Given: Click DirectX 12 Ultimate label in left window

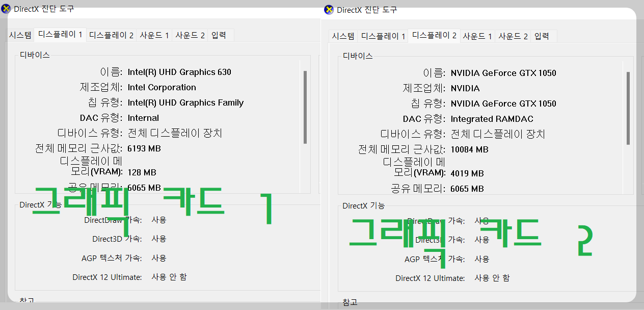Looking at the screenshot, I should tap(107, 277).
